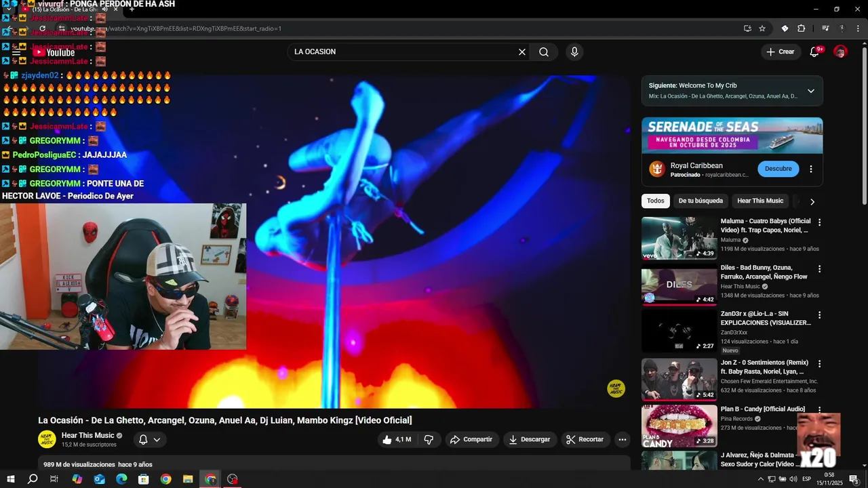Show next filter chips with arrow
The height and width of the screenshot is (488, 868).
[812, 201]
